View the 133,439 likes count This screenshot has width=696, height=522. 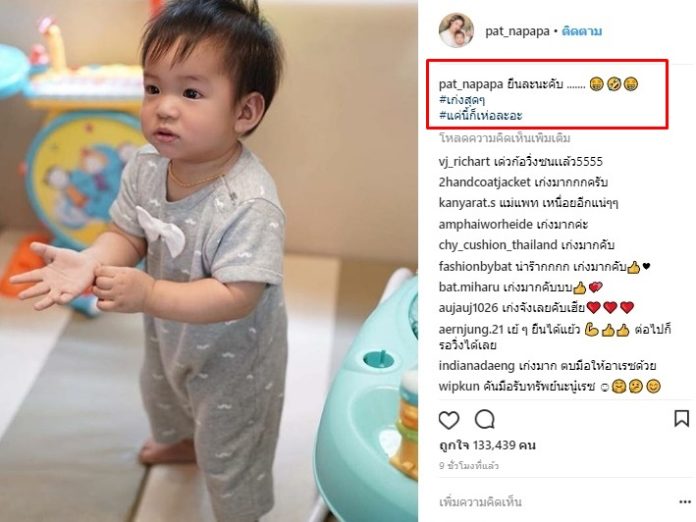pos(487,445)
